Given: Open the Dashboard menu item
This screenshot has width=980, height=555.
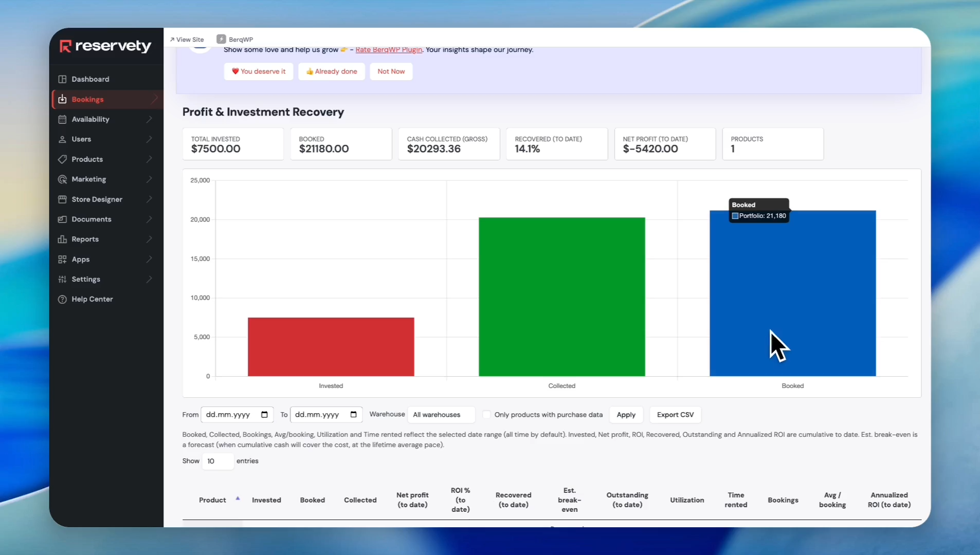Looking at the screenshot, I should 90,79.
